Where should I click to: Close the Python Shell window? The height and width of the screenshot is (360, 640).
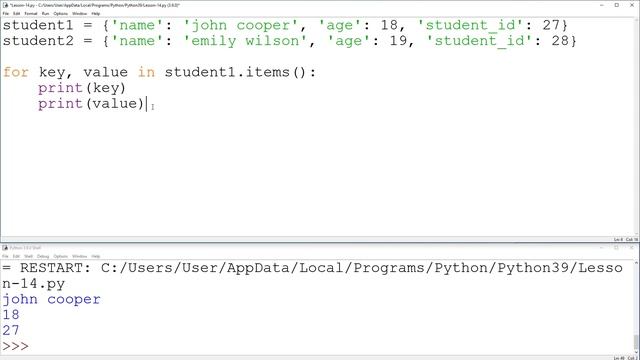pos(632,248)
